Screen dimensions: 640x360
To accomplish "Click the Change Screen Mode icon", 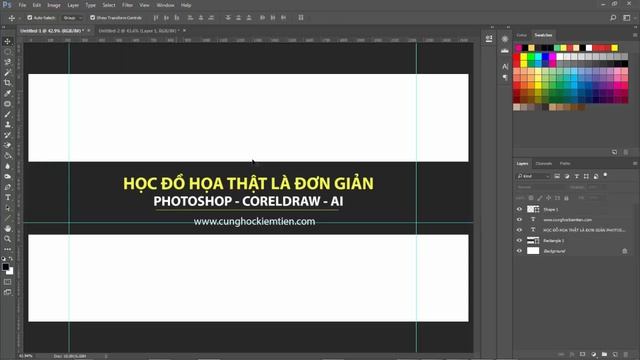I will [7, 292].
